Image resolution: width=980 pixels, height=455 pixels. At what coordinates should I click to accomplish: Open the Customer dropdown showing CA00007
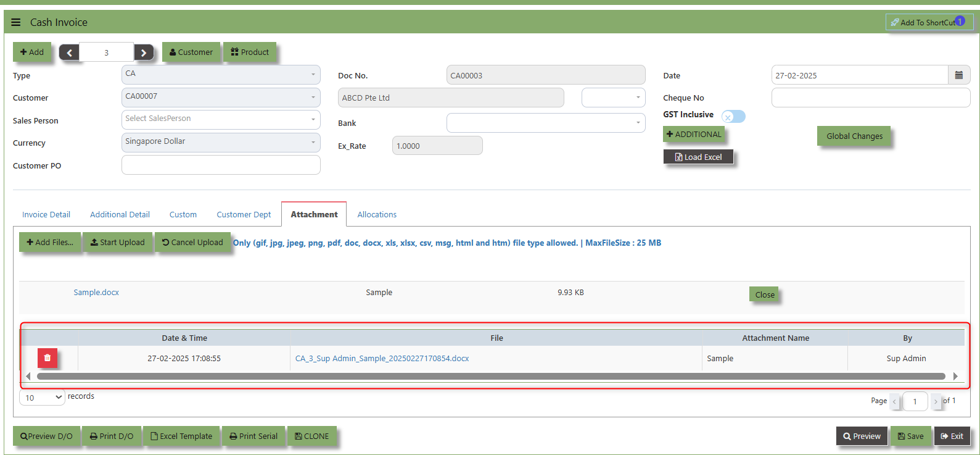(221, 98)
